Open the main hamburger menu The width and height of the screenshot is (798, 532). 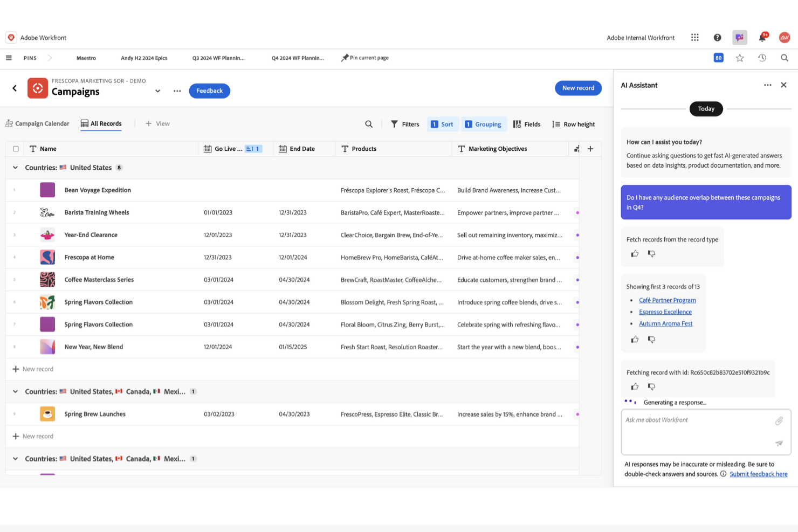click(9, 58)
